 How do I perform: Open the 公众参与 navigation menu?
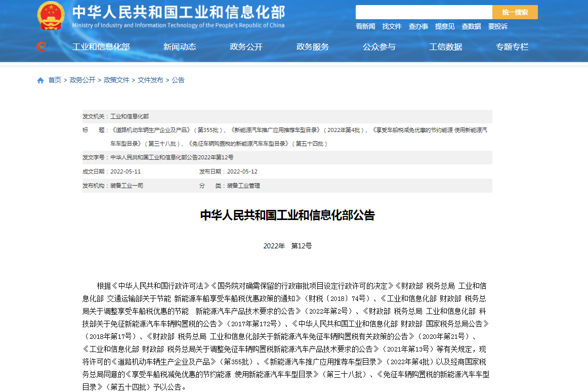pyautogui.click(x=379, y=47)
